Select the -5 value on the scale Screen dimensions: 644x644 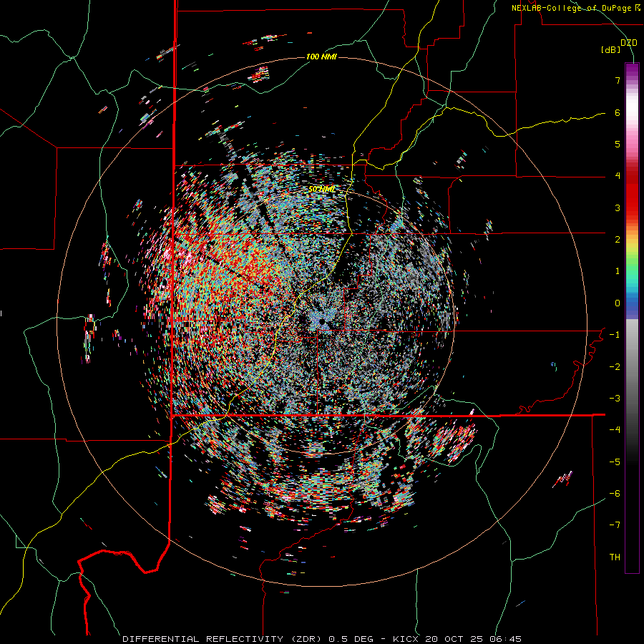point(615,462)
